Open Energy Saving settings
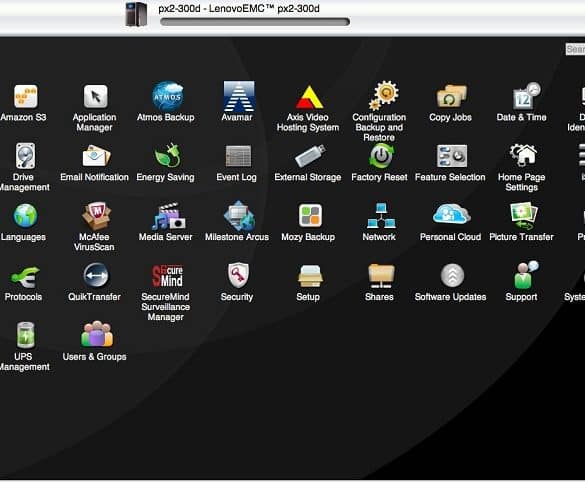The width and height of the screenshot is (585, 482). tap(168, 155)
